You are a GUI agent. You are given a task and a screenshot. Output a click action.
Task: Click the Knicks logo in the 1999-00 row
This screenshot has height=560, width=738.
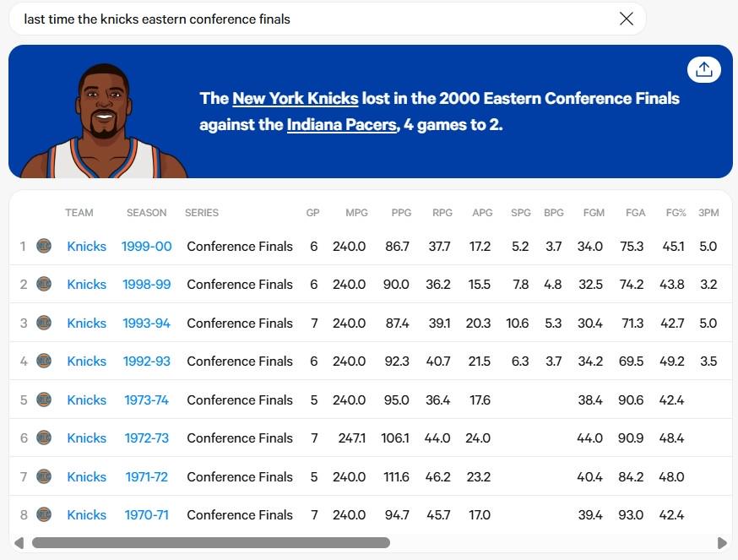point(44,246)
